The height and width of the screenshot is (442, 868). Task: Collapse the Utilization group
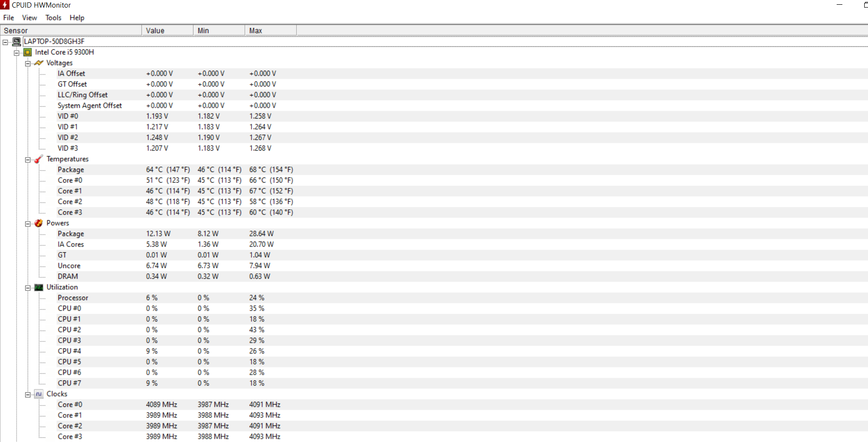pos(28,288)
